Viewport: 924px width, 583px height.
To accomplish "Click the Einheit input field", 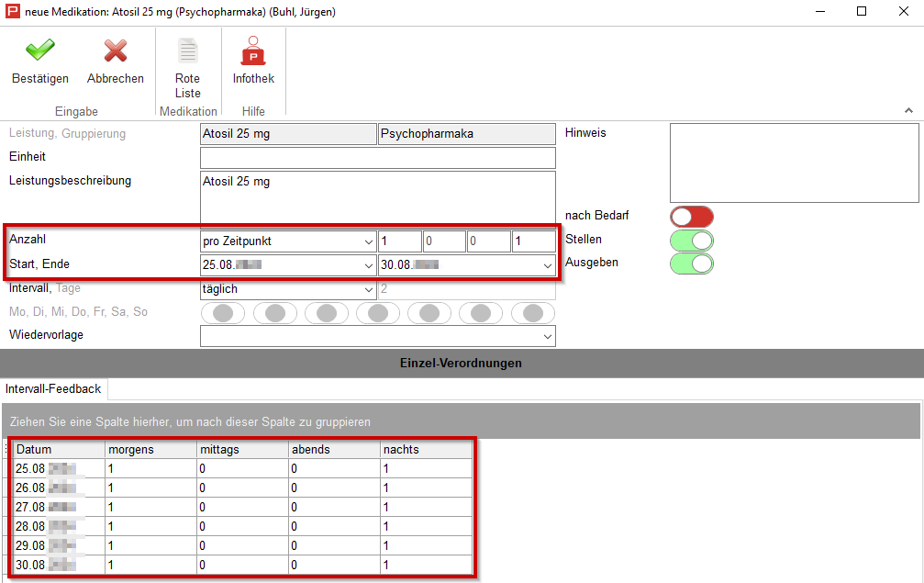I will [377, 158].
